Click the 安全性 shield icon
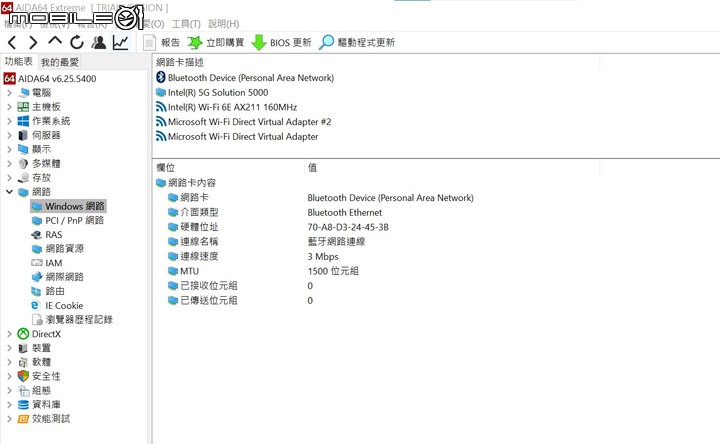The image size is (720, 444). [x=23, y=377]
